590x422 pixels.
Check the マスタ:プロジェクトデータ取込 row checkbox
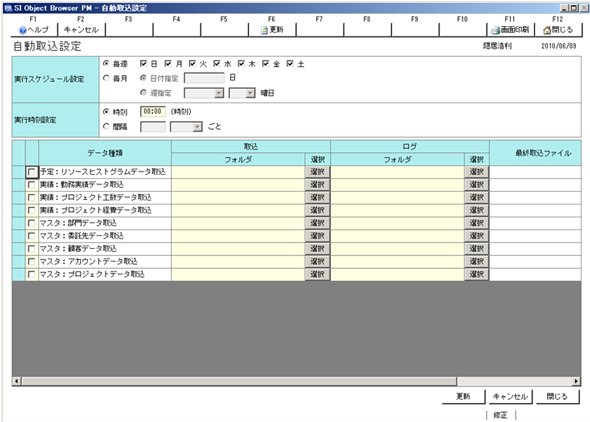pyautogui.click(x=32, y=274)
